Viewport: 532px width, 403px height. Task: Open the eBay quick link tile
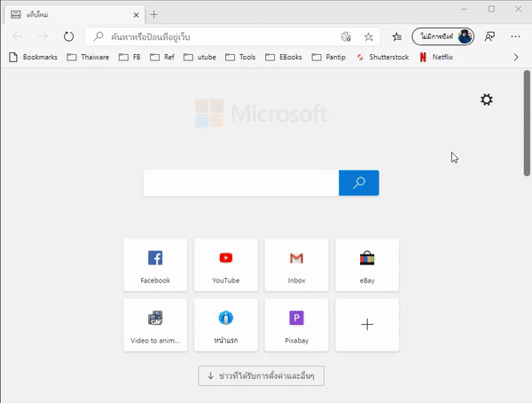367,265
